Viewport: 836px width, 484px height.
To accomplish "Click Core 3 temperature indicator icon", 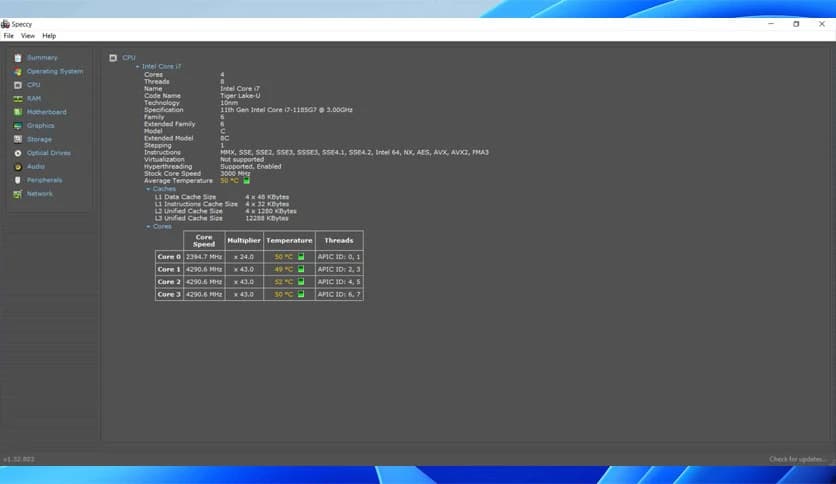I will pyautogui.click(x=301, y=294).
